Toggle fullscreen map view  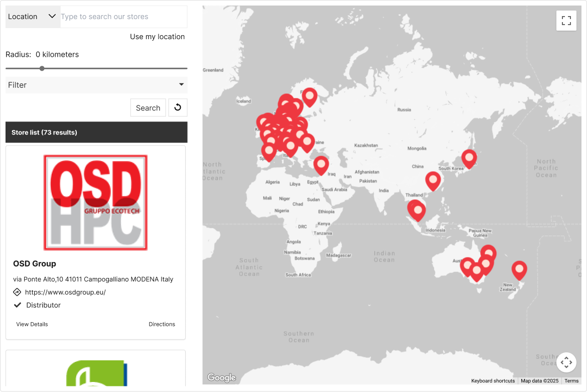coord(566,21)
